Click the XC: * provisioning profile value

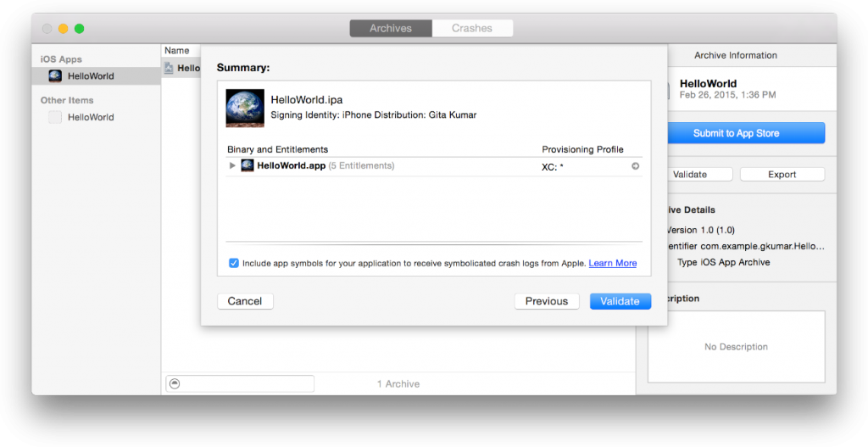point(553,167)
